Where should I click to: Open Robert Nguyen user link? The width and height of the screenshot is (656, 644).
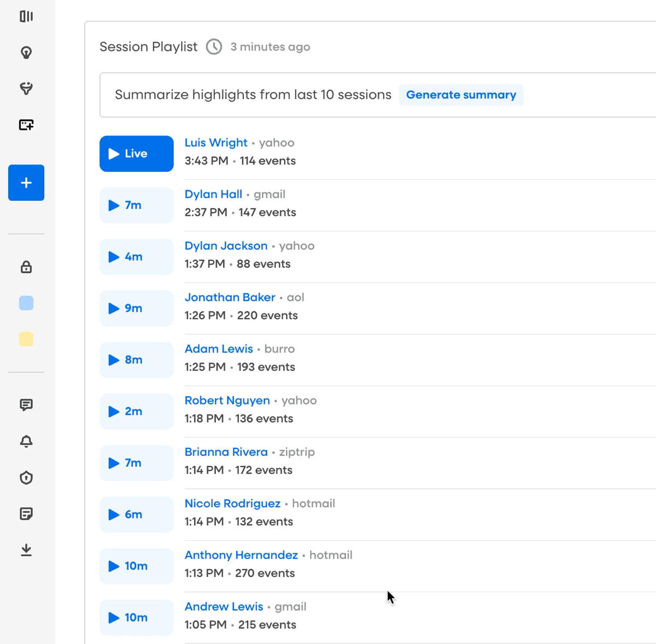point(227,401)
